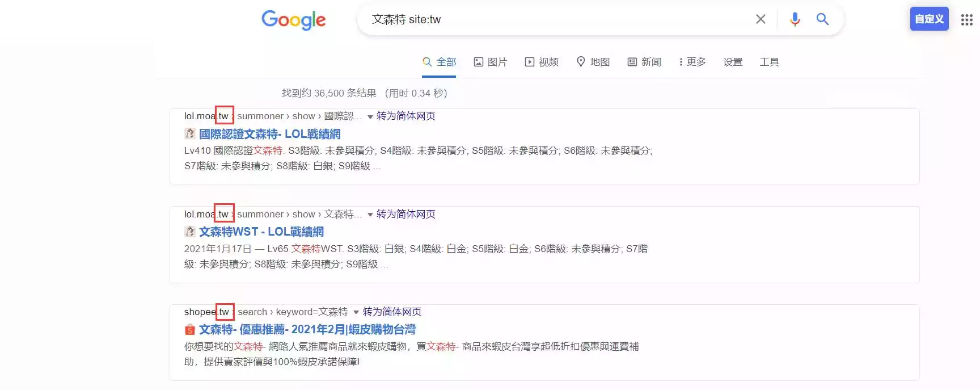
Task: Select the 全部 results tab
Action: [x=440, y=62]
